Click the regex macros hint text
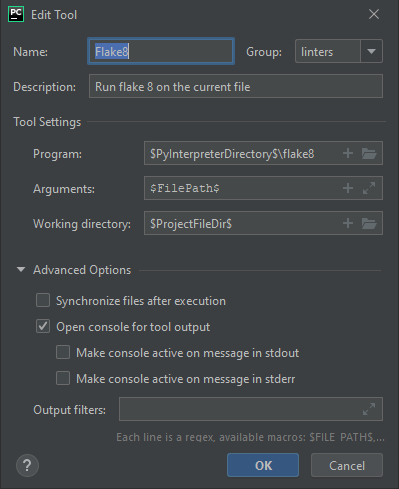 250,437
